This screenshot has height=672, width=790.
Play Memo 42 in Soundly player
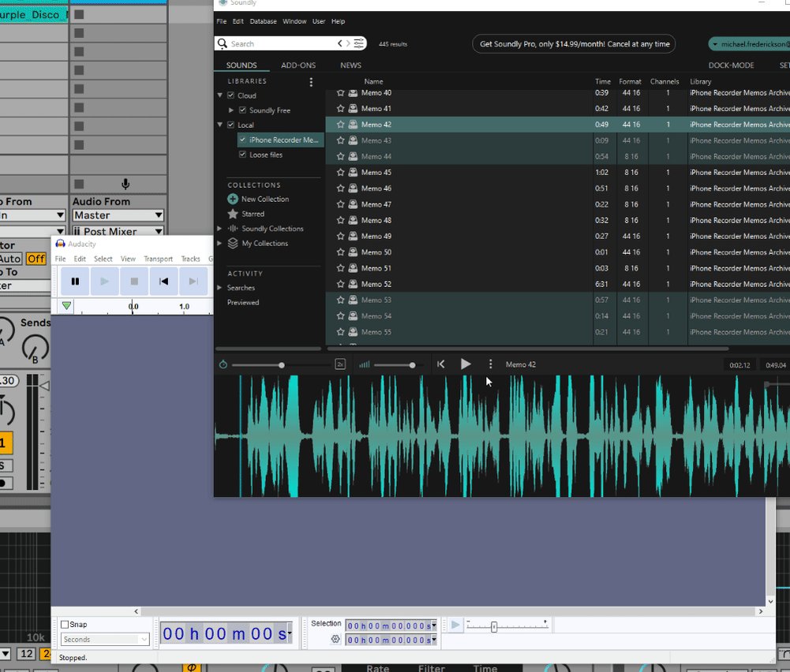(466, 364)
